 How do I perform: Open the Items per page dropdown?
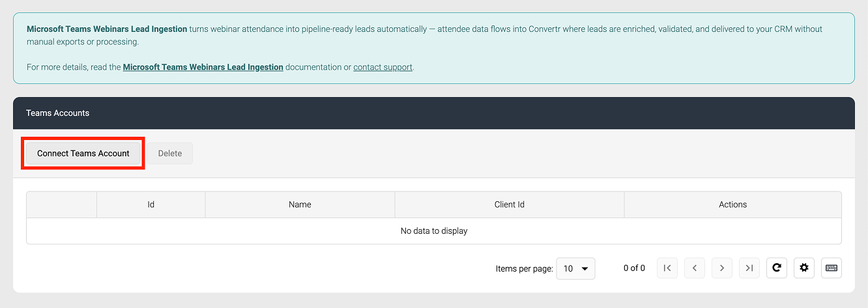click(575, 268)
